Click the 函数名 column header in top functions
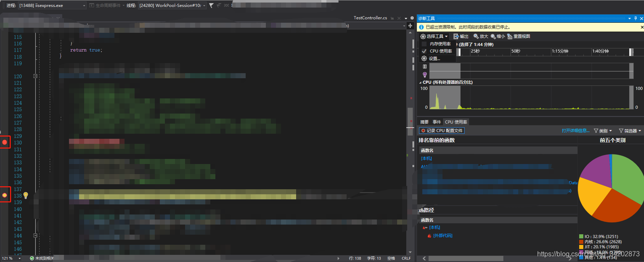The width and height of the screenshot is (644, 262). tap(498, 150)
